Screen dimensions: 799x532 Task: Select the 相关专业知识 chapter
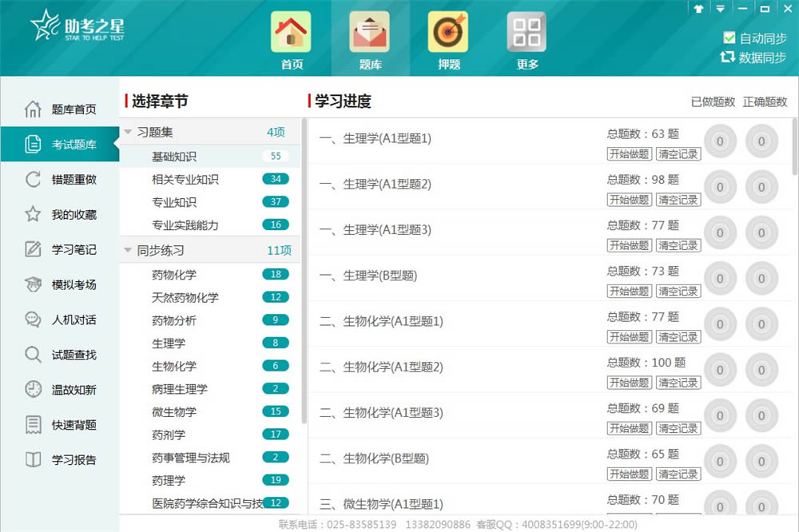click(x=185, y=179)
